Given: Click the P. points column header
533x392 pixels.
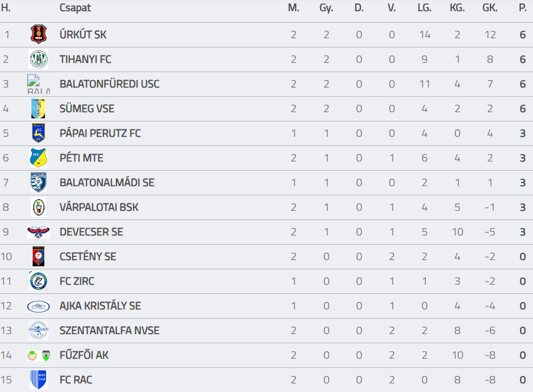Looking at the screenshot, I should (523, 8).
